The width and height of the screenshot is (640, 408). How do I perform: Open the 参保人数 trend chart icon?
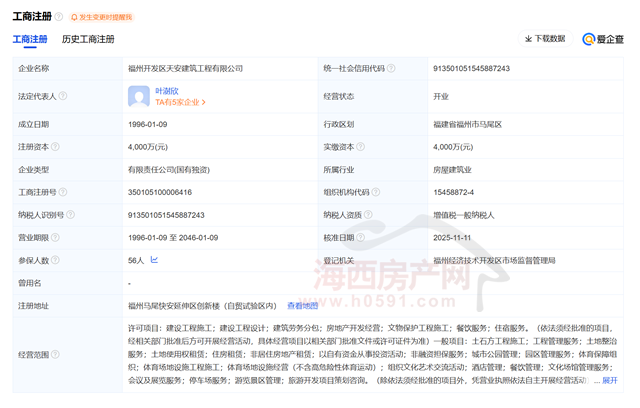[153, 260]
